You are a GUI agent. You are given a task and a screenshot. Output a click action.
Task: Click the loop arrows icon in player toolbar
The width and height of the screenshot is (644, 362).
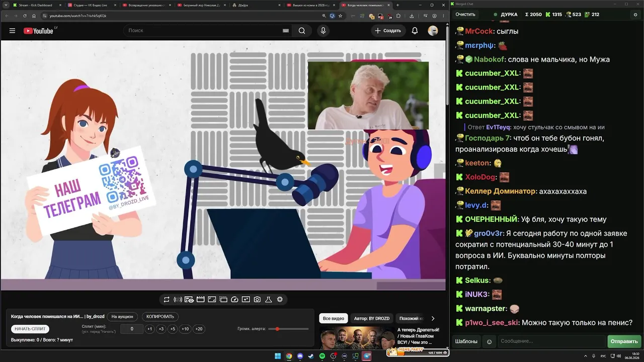167,300
